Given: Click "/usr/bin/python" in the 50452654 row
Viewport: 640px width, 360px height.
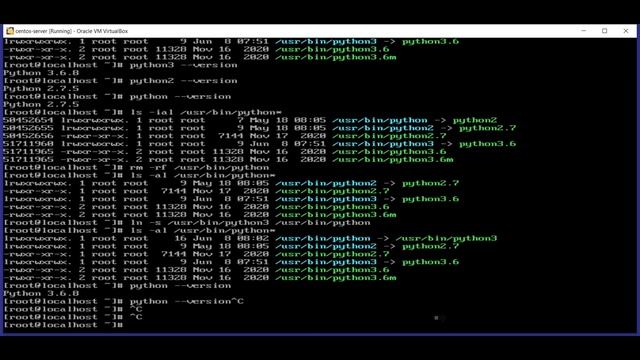Looking at the screenshot, I should [380, 120].
